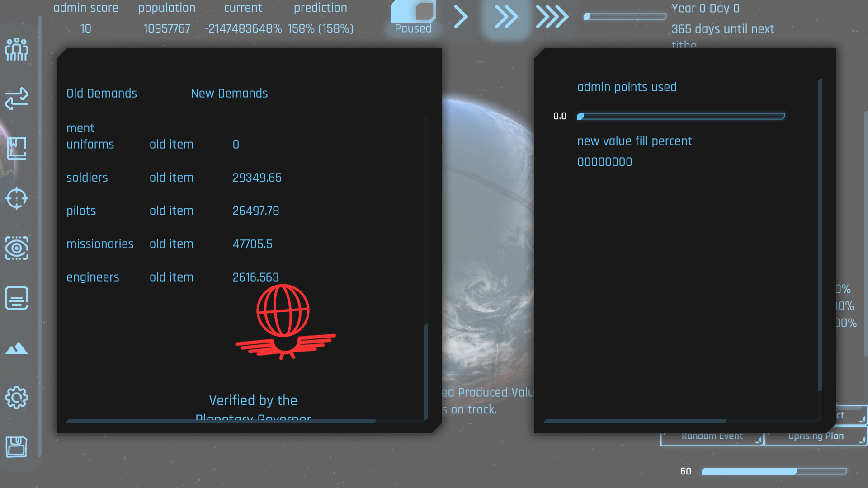Switch to New Demands tab
The image size is (868, 488).
pos(230,93)
